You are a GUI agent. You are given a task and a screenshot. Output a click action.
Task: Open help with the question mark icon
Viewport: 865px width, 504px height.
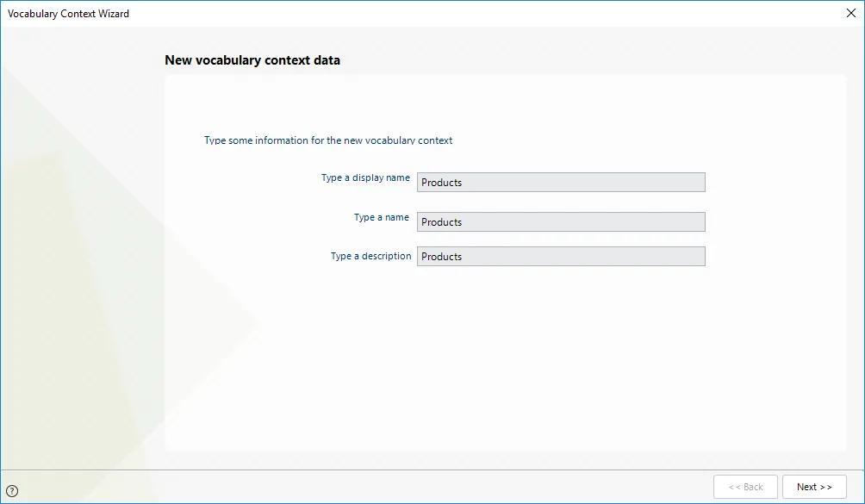tap(12, 491)
